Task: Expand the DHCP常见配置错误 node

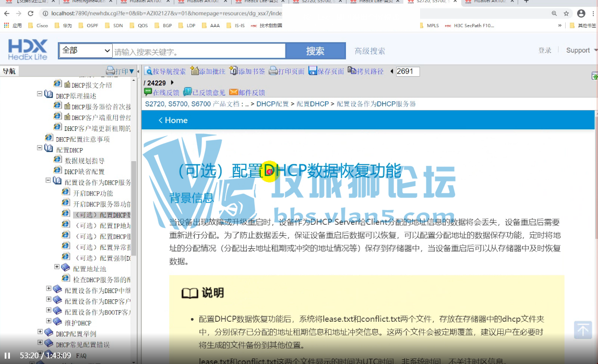Action: pos(40,342)
